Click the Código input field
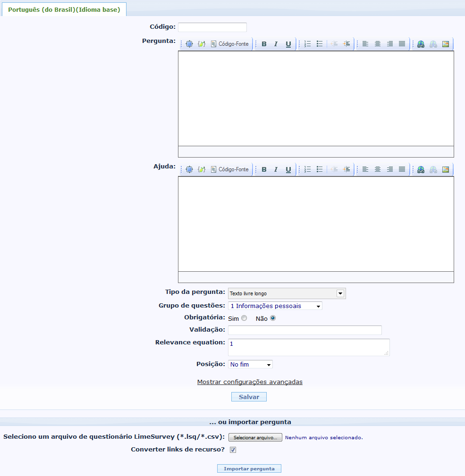The image size is (465, 476). click(x=212, y=27)
